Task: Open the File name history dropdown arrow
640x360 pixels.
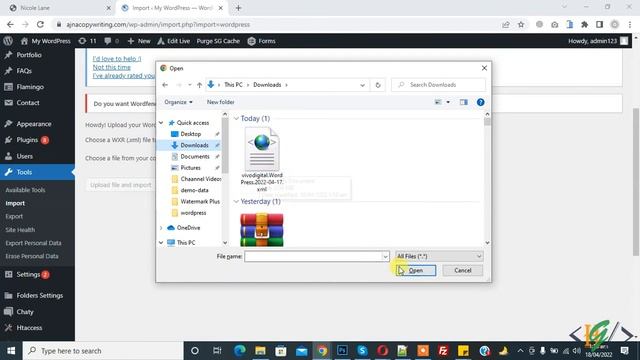Action: [x=385, y=256]
